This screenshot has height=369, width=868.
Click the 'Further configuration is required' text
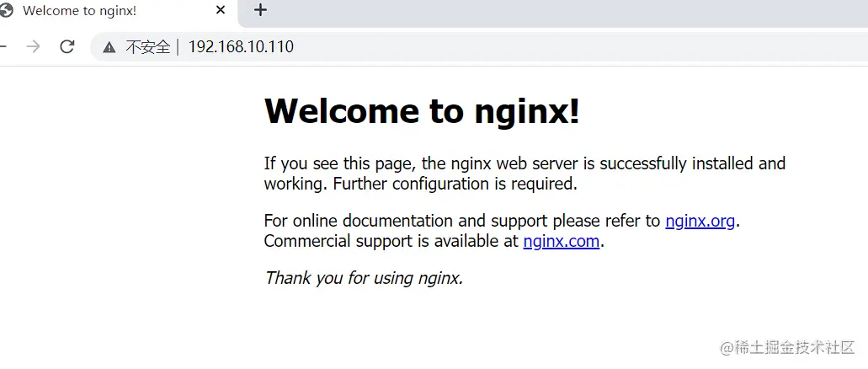pos(455,184)
